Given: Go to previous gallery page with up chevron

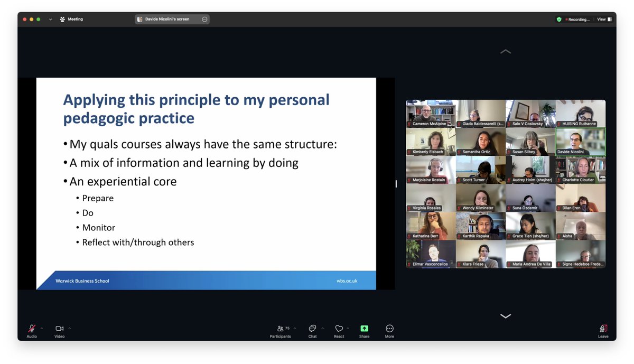Looking at the screenshot, I should (x=506, y=52).
